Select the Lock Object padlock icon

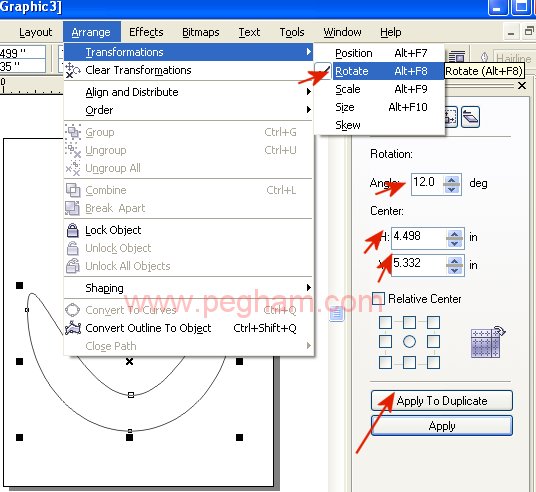tap(72, 230)
